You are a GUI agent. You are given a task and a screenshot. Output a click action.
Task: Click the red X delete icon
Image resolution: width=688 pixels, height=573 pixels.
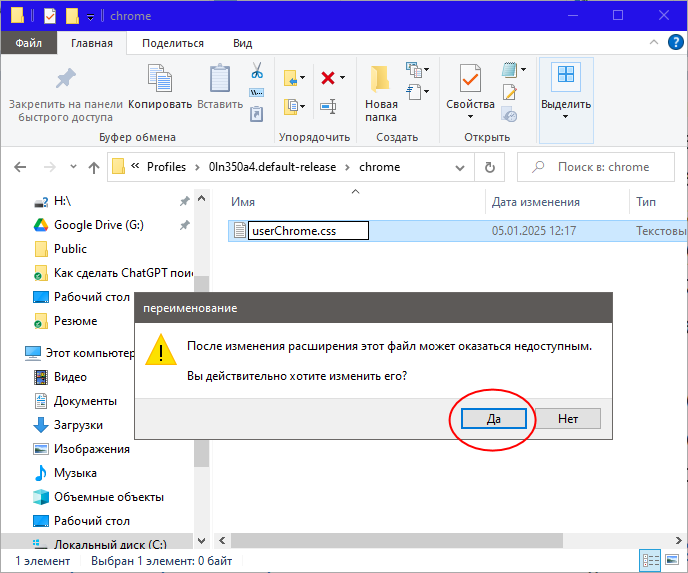pyautogui.click(x=328, y=78)
